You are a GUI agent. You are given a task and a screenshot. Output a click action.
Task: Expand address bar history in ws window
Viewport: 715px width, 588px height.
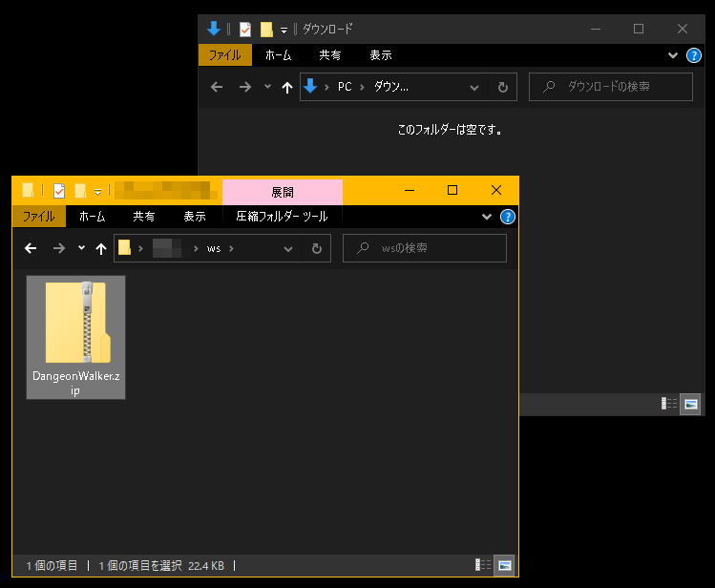288,248
